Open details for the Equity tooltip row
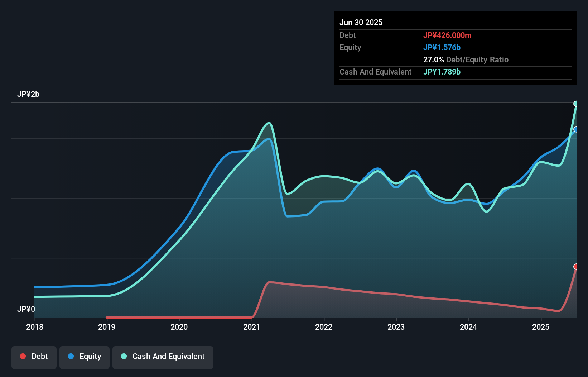588x377 pixels. (350, 47)
